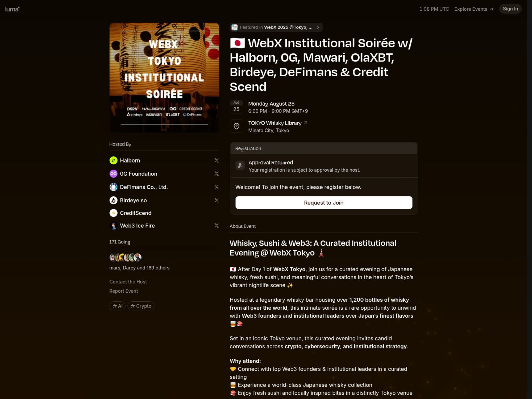Click the CreditScend avatar icon

tap(114, 213)
